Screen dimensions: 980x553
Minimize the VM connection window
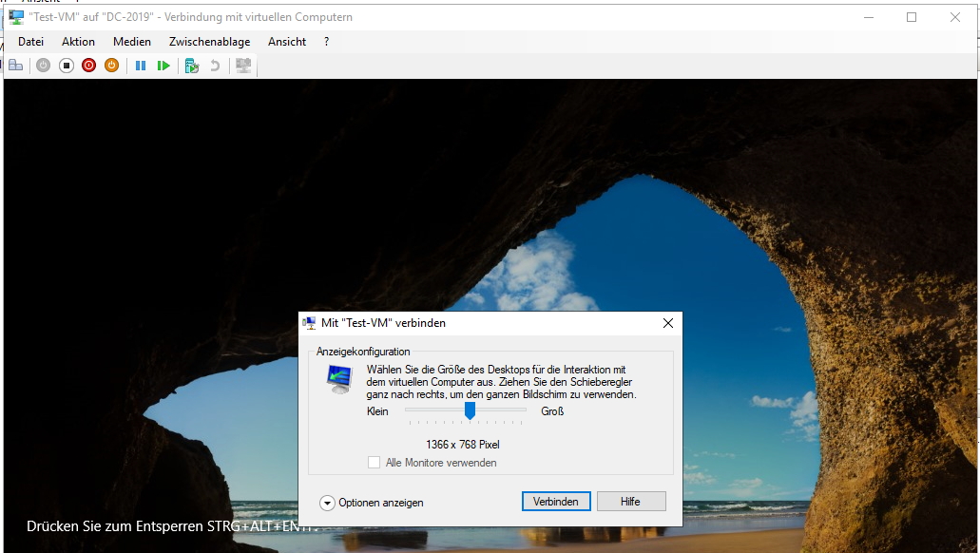[x=869, y=17]
